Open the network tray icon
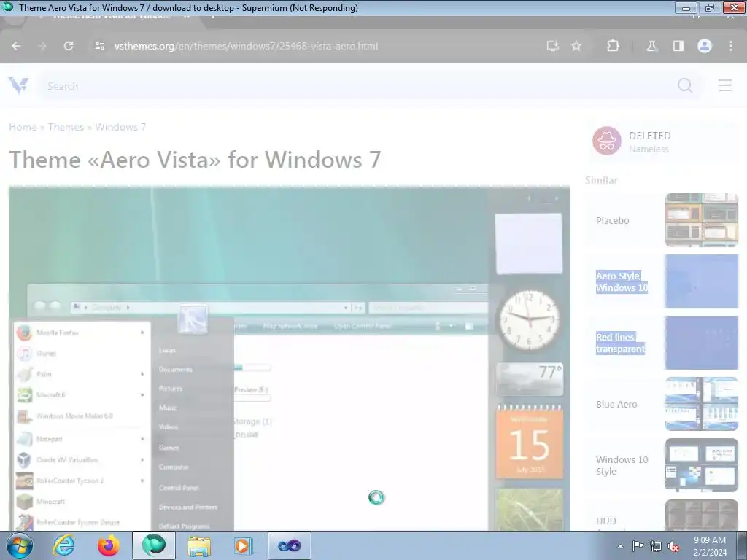 click(656, 547)
